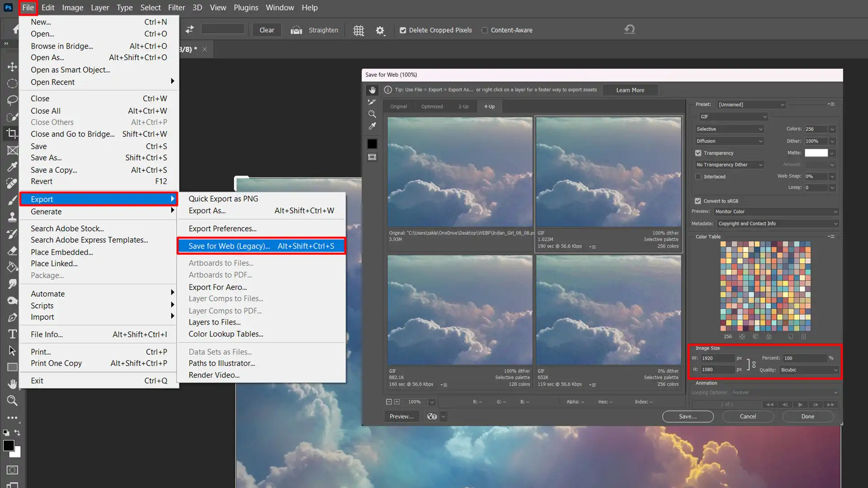
Task: Click the Matte white color swatch
Action: (x=816, y=153)
